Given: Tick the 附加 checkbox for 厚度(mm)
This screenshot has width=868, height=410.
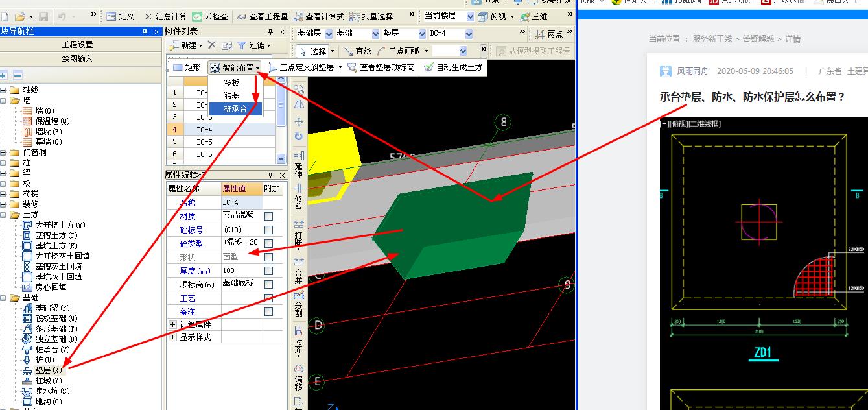Looking at the screenshot, I should [268, 271].
